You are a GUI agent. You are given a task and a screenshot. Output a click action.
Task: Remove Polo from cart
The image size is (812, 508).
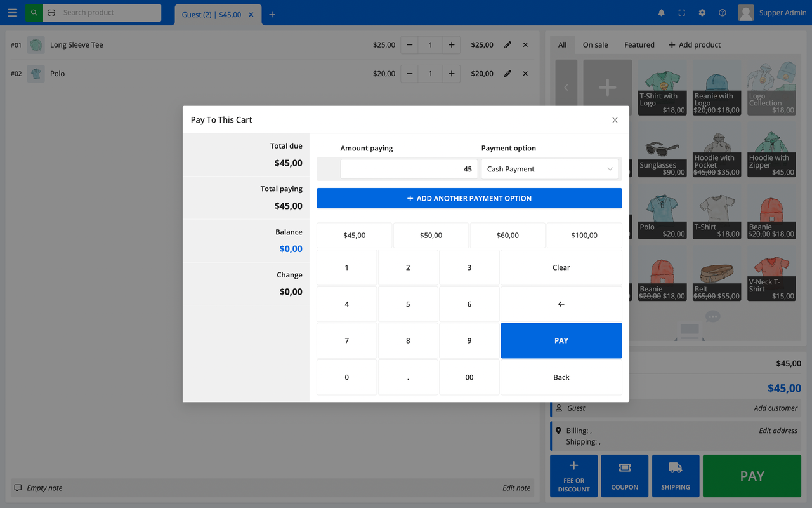point(525,74)
